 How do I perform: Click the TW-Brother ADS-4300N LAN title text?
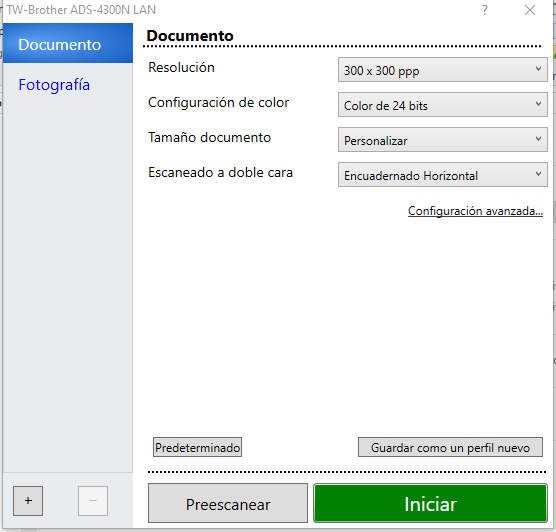[81, 10]
